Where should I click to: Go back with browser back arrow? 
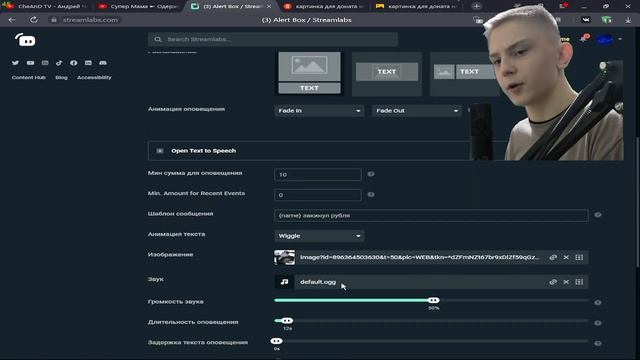[x=12, y=20]
